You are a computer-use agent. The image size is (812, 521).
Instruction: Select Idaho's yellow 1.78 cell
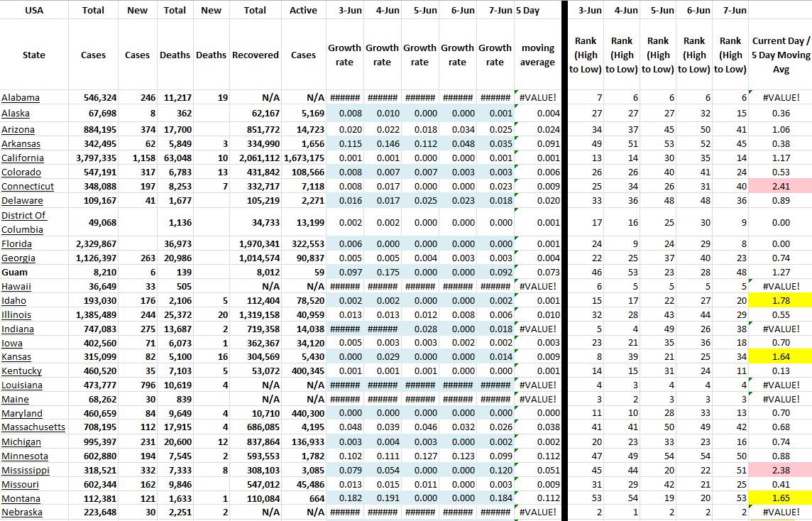(780, 301)
